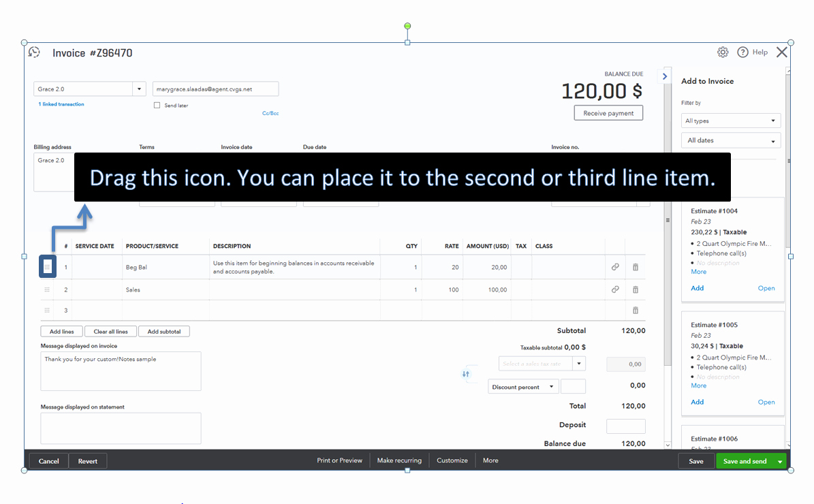Open the invoice history clock icon
This screenshot has width=814, height=504.
coord(34,52)
